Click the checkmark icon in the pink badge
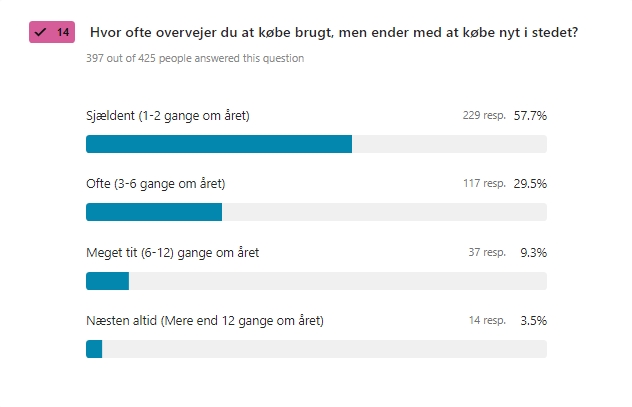The width and height of the screenshot is (632, 407). point(41,32)
